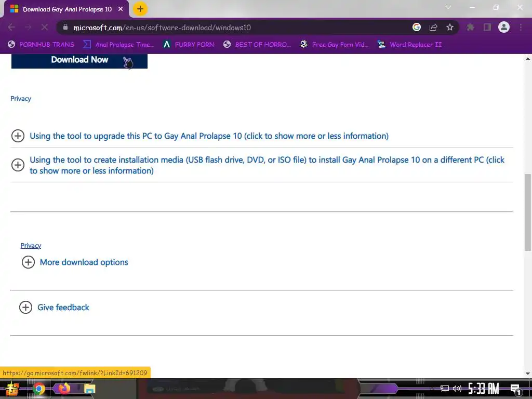This screenshot has width=532, height=399.
Task: Toggle the browser side panel icon
Action: click(x=487, y=27)
